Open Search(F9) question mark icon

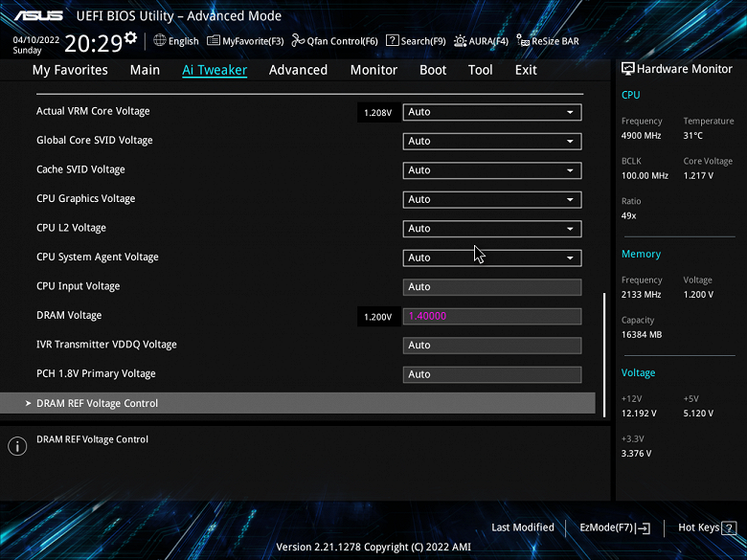[392, 40]
